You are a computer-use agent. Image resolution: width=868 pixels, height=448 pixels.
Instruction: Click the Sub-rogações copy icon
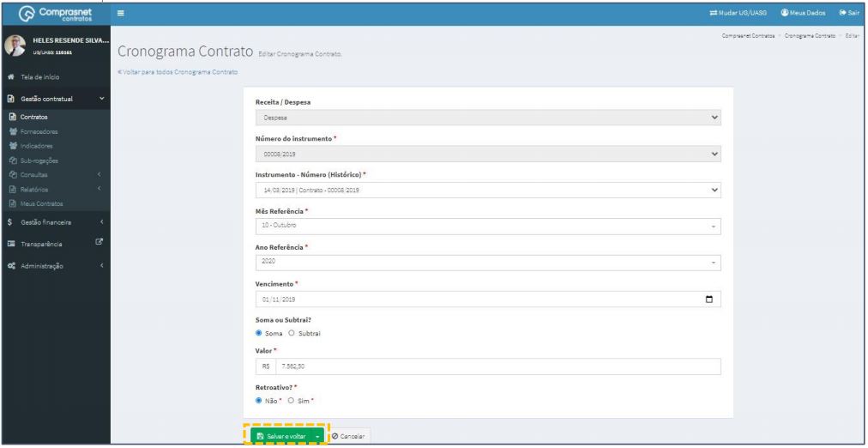click(x=13, y=160)
